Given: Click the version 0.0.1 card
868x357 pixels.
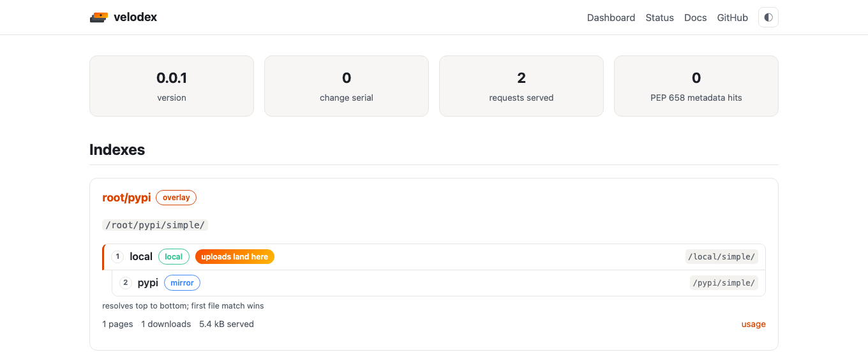Looking at the screenshot, I should (x=172, y=86).
